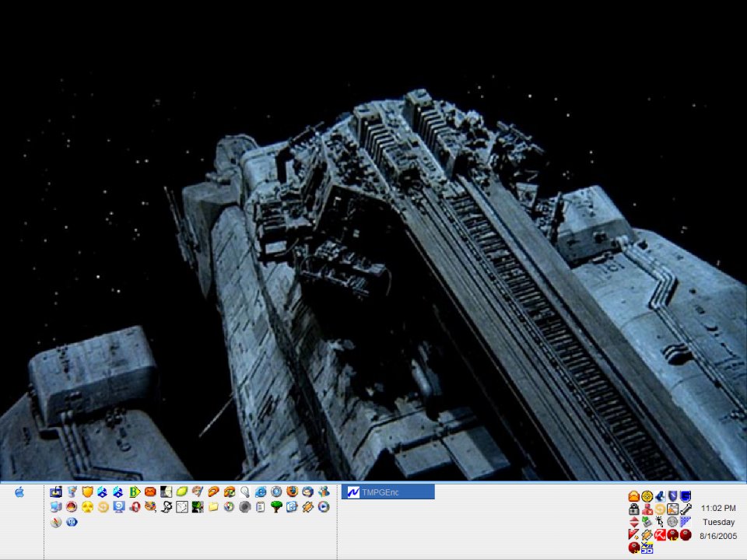
Task: Open the red sphere quick launch icon
Action: [72, 506]
